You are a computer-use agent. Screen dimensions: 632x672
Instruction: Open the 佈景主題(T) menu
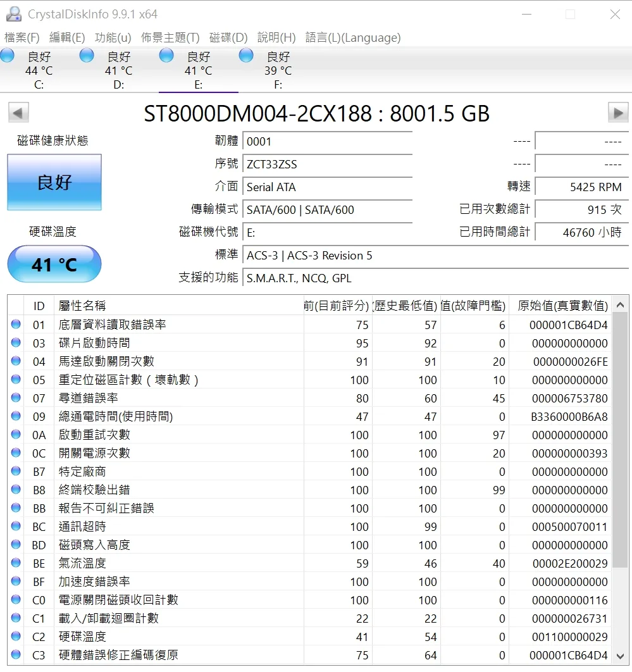pyautogui.click(x=170, y=38)
